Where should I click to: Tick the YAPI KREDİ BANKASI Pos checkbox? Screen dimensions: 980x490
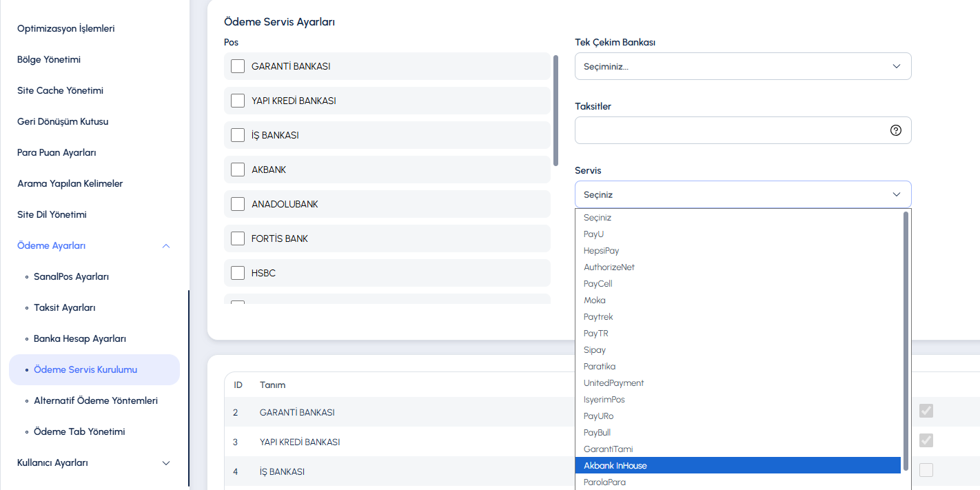click(238, 101)
